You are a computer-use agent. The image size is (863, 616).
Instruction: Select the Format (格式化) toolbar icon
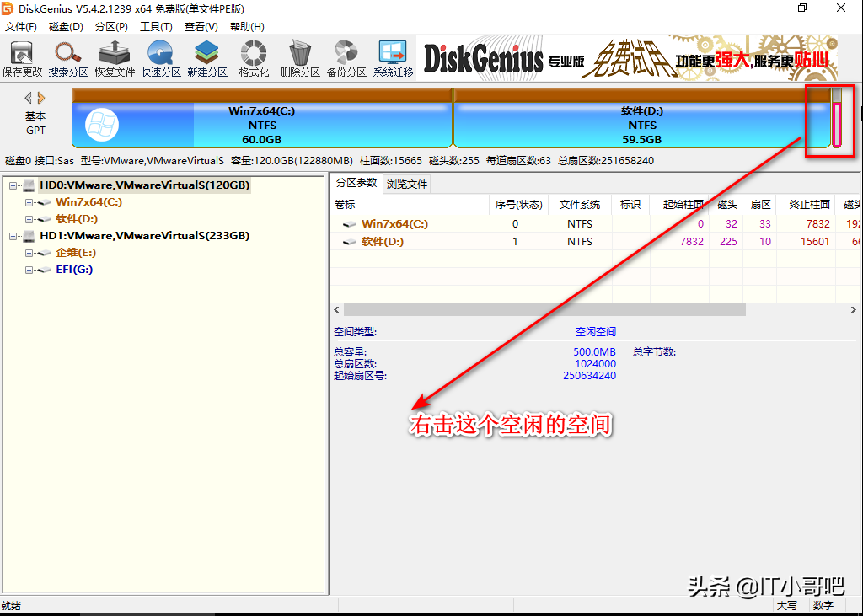tap(254, 58)
